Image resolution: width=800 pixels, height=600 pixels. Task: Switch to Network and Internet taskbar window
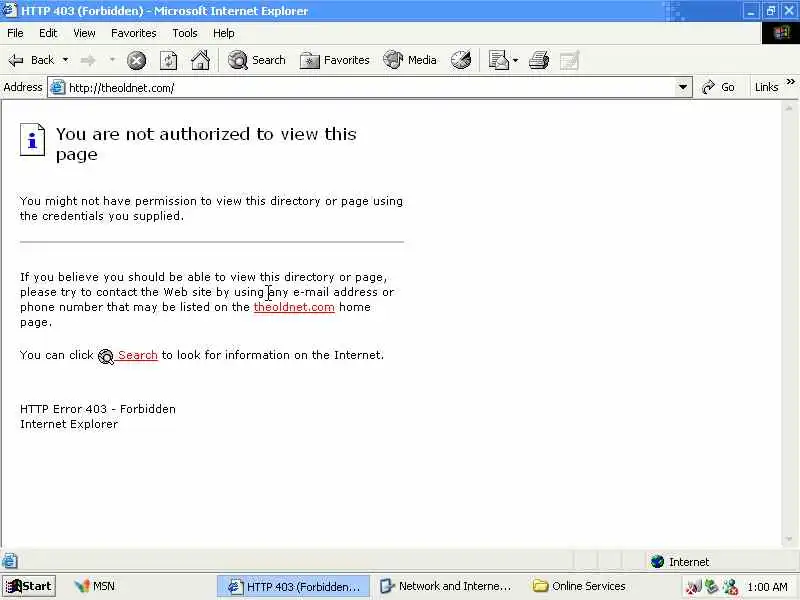point(446,586)
